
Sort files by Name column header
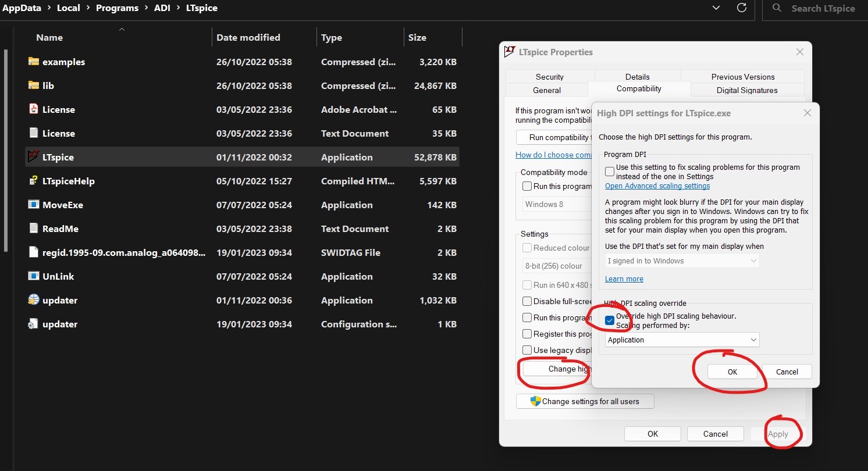pos(49,37)
